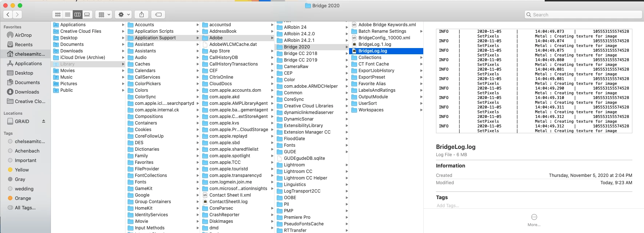Open the Library folder in home column
The image size is (644, 233).
[x=89, y=64]
